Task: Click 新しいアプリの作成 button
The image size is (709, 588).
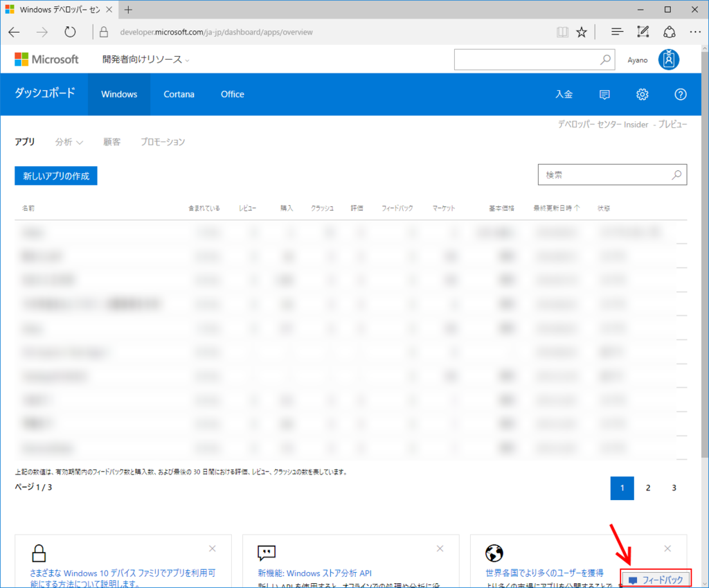Action: 56,176
